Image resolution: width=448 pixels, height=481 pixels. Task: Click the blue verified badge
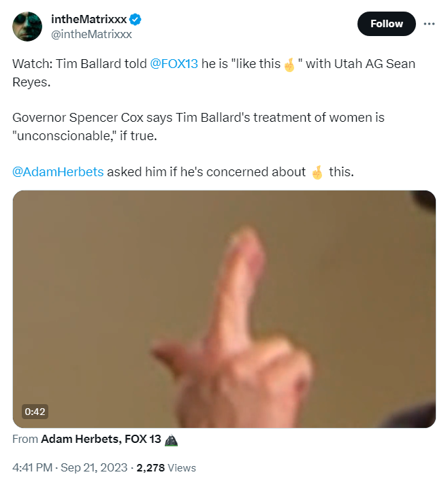click(135, 19)
